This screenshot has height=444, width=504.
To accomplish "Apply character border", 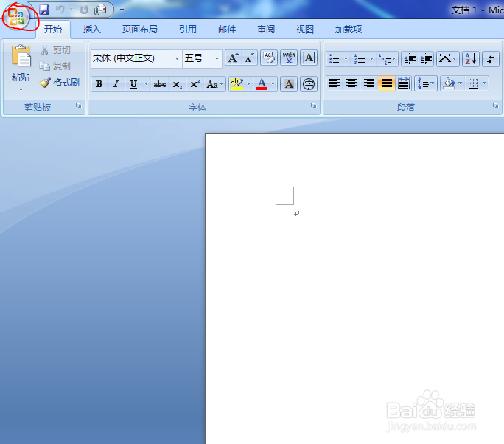I will click(x=309, y=58).
